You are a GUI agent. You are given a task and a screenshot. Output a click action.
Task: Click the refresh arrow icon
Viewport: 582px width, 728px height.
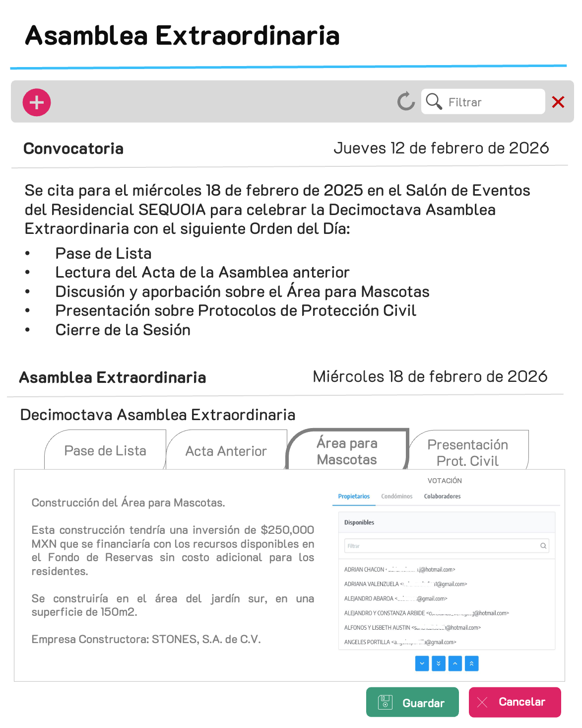click(x=406, y=102)
